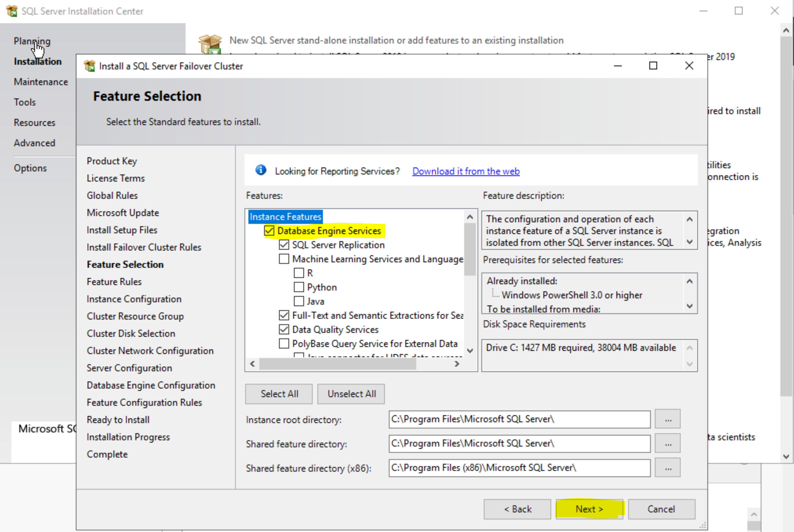Click right scroll arrow of the Features list
This screenshot has height=532, width=794.
[x=457, y=364]
